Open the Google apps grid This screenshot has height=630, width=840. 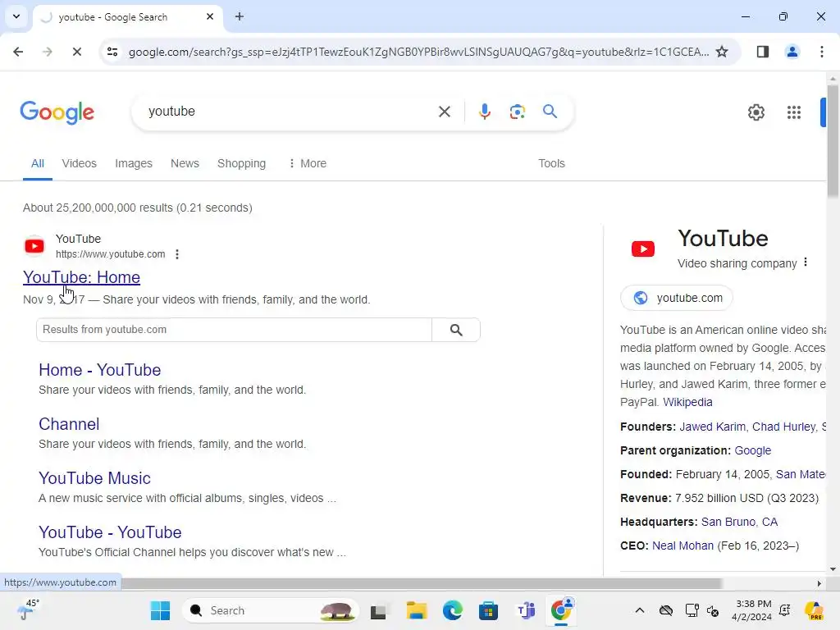pos(794,112)
